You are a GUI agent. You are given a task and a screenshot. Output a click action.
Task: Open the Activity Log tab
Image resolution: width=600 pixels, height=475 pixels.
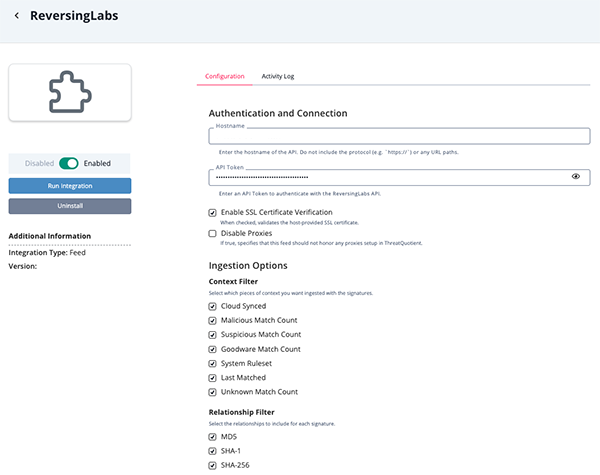[278, 76]
